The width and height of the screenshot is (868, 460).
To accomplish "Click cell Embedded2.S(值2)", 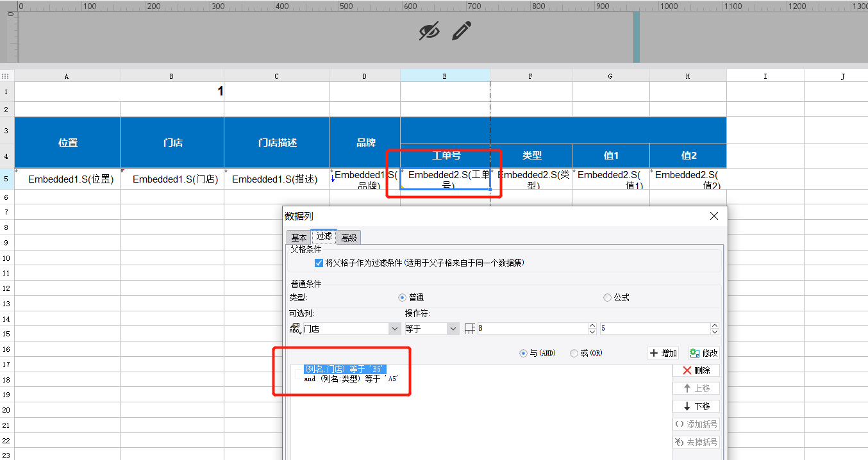I will pos(688,179).
